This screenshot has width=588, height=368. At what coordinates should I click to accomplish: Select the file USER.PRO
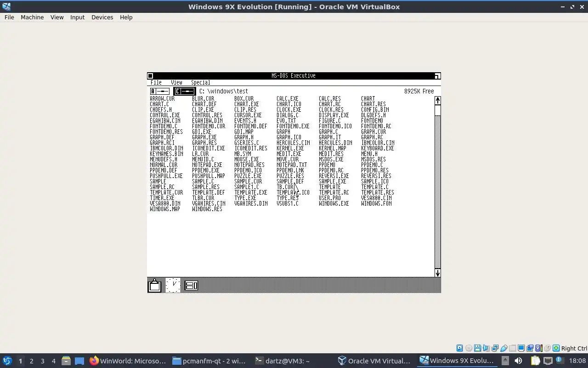point(330,198)
